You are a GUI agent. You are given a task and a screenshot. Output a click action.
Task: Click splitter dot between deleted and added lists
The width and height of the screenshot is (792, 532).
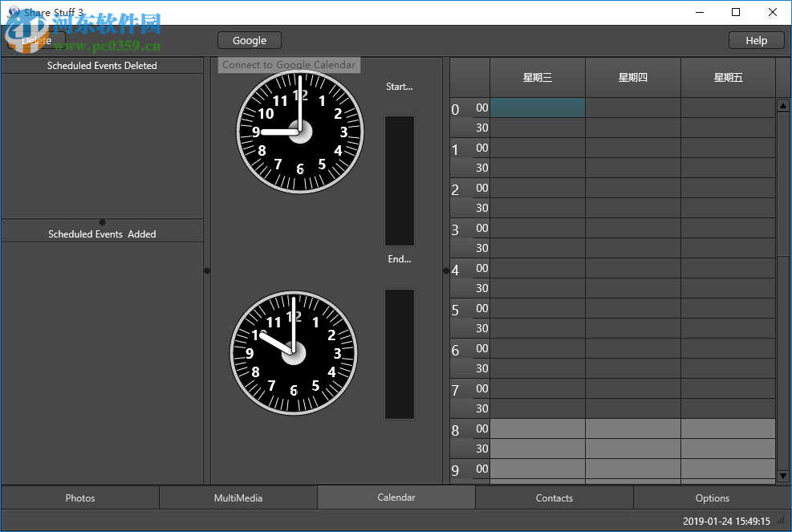click(102, 222)
